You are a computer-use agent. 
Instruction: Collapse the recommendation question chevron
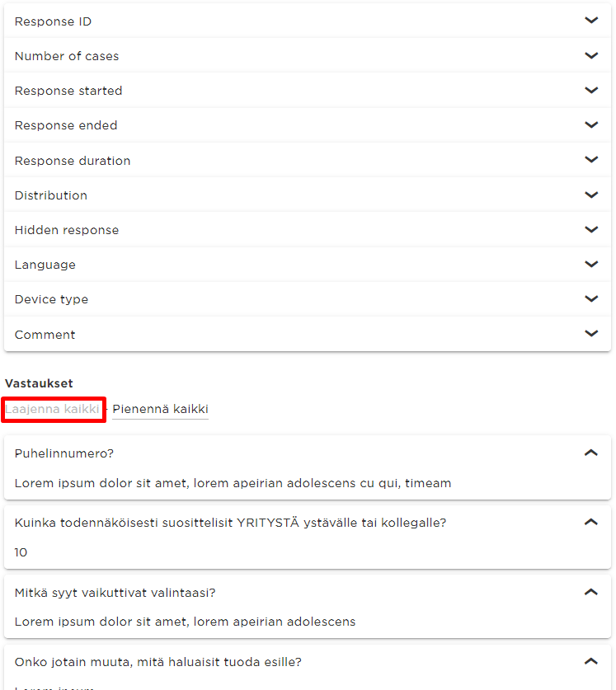(591, 523)
